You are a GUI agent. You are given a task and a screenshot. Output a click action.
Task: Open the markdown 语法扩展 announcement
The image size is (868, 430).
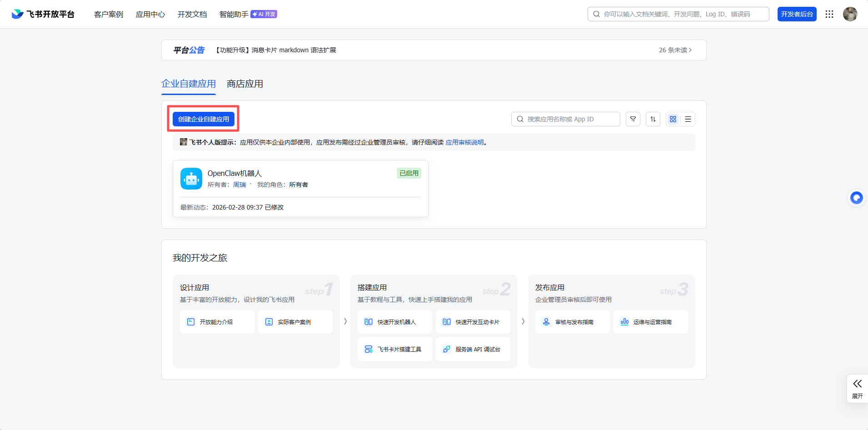point(276,50)
